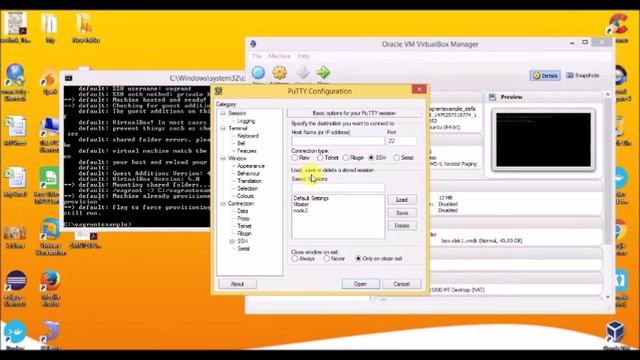Viewport: 640px width, 360px height.
Task: Click the Host Name input field
Action: tap(338, 141)
